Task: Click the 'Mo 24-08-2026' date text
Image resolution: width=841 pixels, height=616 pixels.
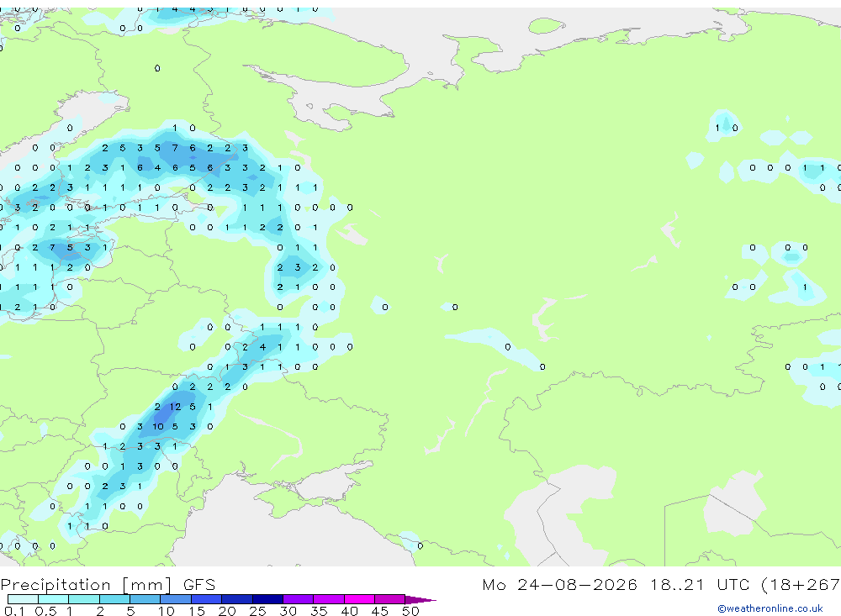Action: click(x=559, y=584)
